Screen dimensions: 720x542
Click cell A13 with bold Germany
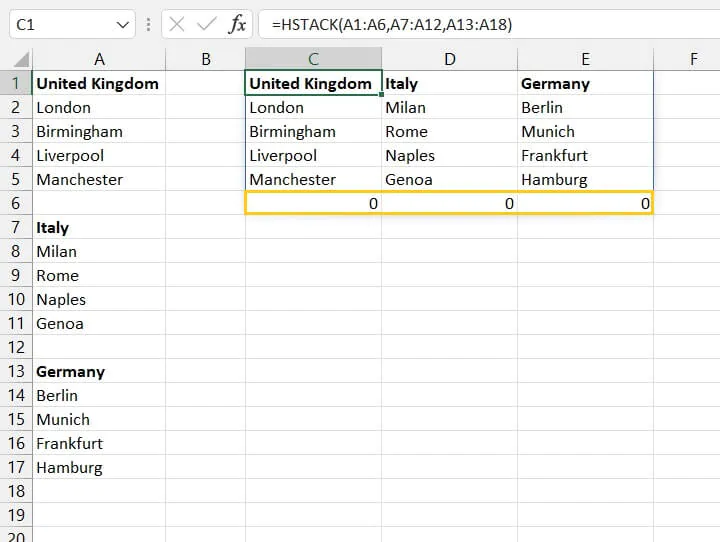(x=99, y=372)
